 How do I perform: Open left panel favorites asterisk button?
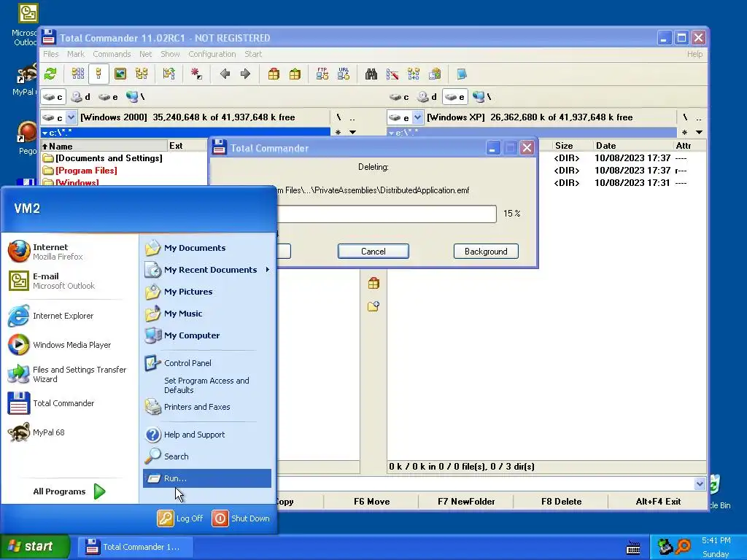338,133
